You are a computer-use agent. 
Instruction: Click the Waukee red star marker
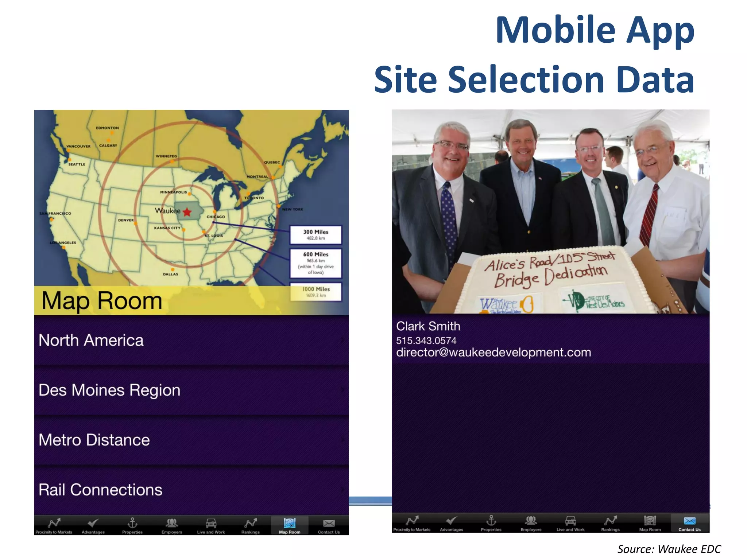click(x=187, y=212)
